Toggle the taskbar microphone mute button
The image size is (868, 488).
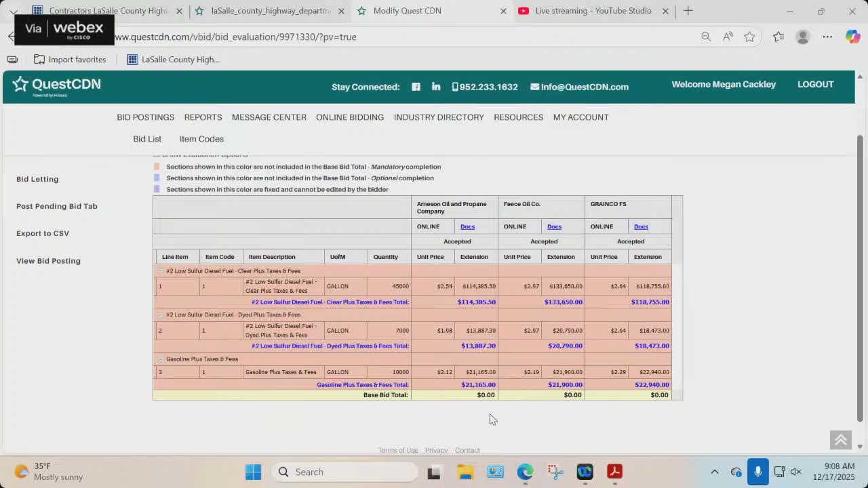[757, 472]
